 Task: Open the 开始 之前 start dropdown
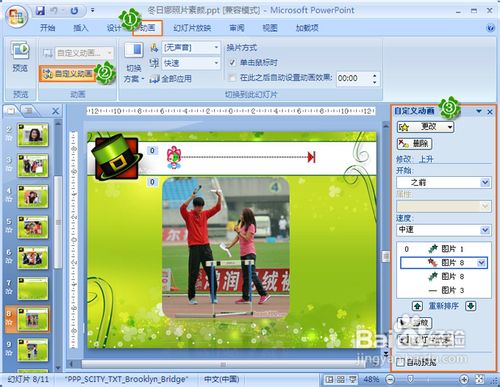pos(443,182)
